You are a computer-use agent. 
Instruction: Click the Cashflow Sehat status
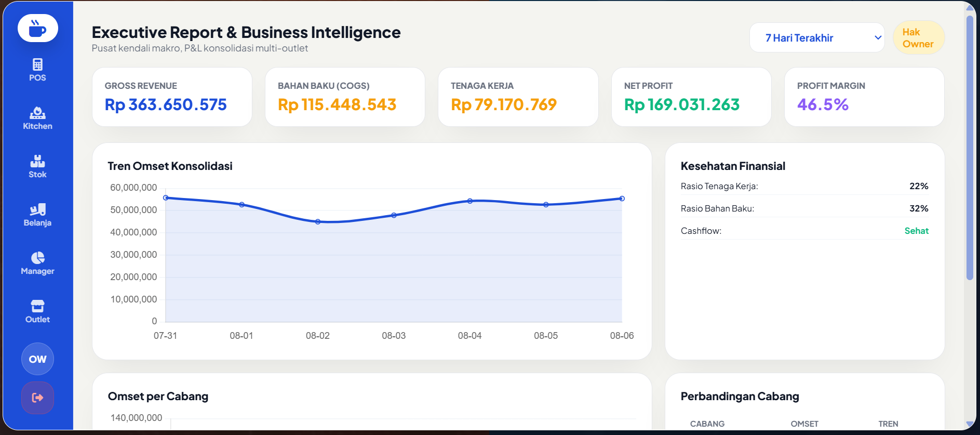917,231
